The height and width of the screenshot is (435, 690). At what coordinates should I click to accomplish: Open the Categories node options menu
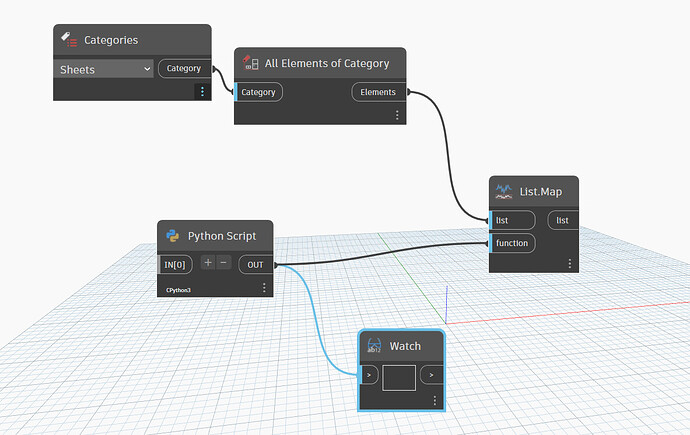point(202,91)
